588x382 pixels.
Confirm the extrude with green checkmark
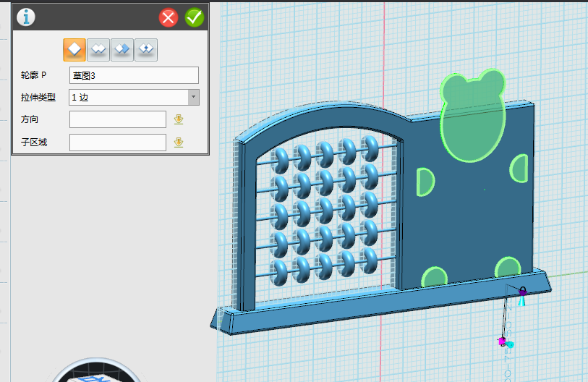point(195,17)
